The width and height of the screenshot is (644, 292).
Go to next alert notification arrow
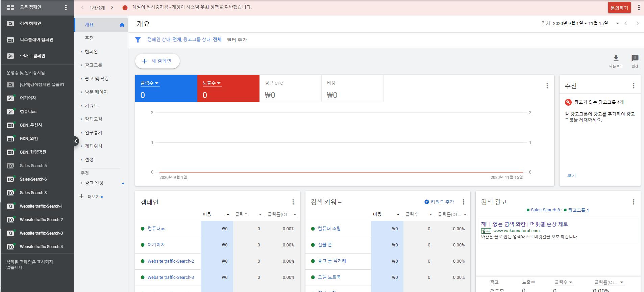(x=112, y=7)
